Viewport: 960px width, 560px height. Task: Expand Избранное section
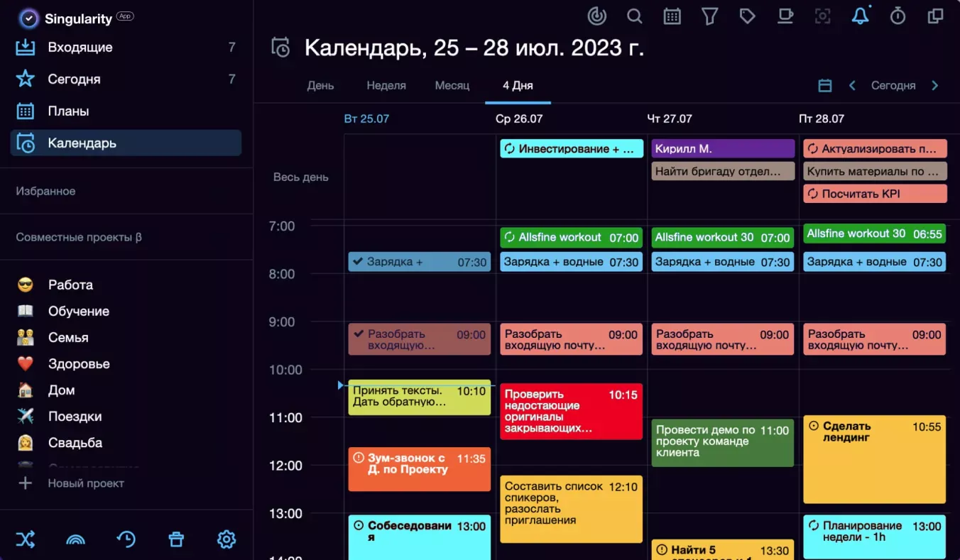(45, 191)
